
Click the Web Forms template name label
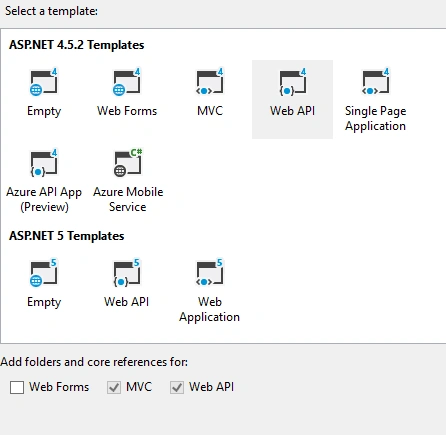pos(127,111)
